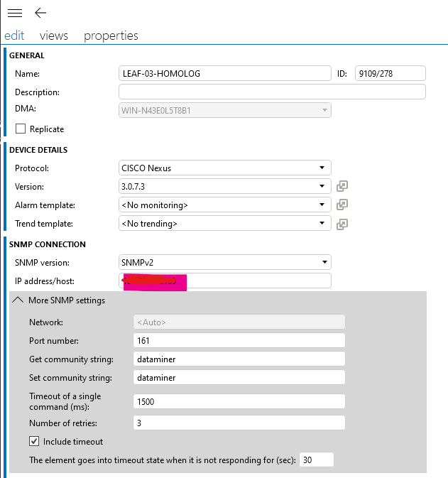Click the copy icon next to Version
Image resolution: width=448 pixels, height=478 pixels.
(342, 186)
